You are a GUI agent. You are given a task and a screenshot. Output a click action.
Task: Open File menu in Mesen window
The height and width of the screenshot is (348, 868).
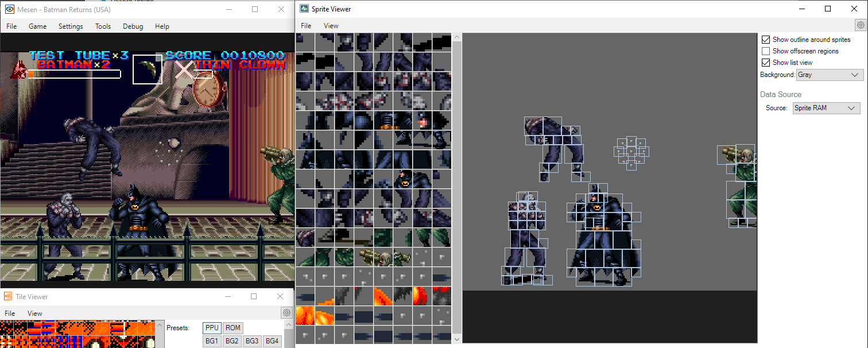(11, 26)
